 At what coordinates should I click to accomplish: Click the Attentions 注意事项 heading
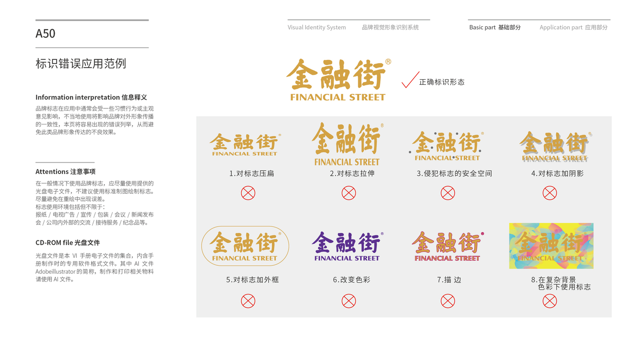(66, 172)
